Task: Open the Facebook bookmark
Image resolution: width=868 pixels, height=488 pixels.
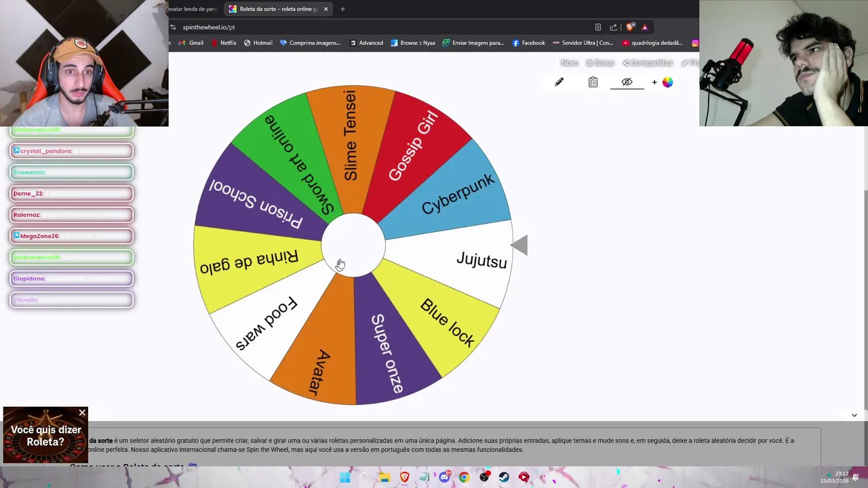Action: click(528, 43)
